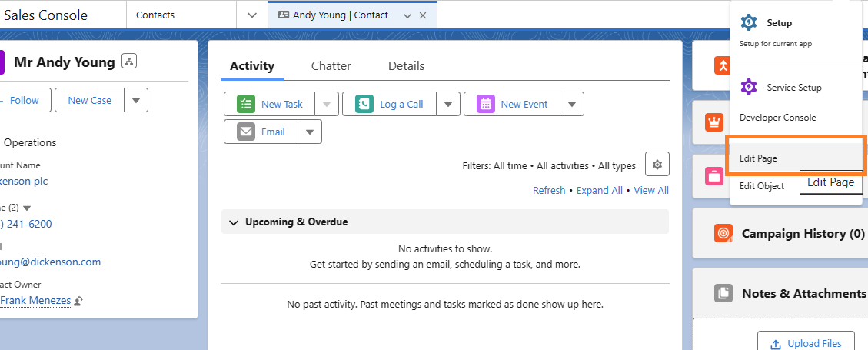The width and height of the screenshot is (868, 350).
Task: Click the New Event calendar icon
Action: 485,104
